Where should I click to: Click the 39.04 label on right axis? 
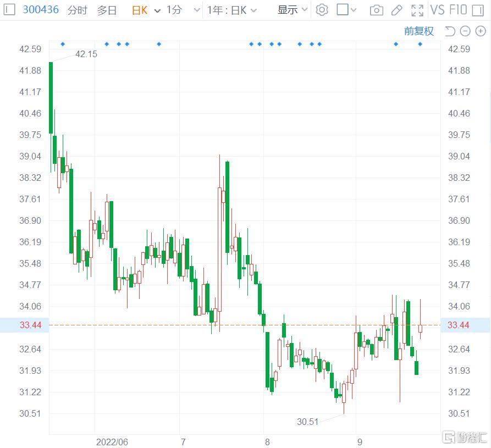point(459,156)
